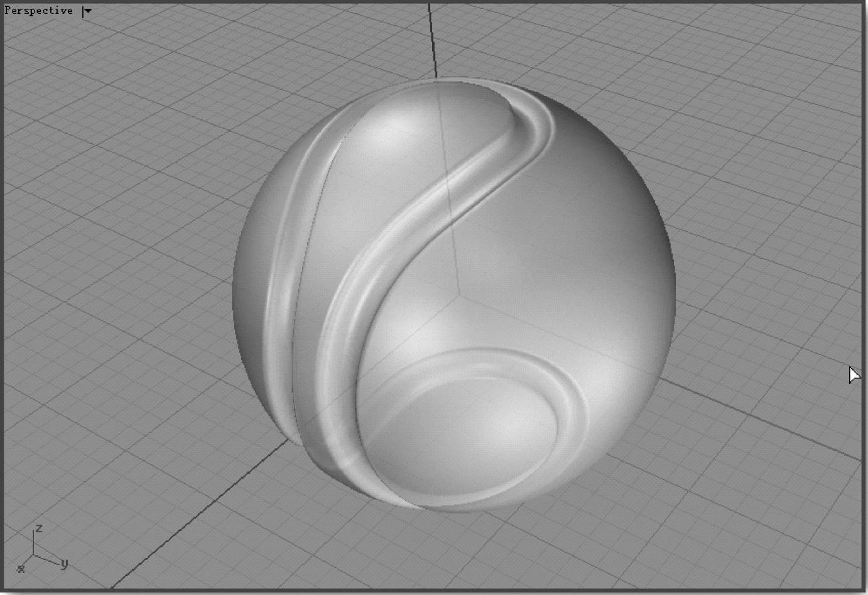Click the Perspective viewport title label

38,11
